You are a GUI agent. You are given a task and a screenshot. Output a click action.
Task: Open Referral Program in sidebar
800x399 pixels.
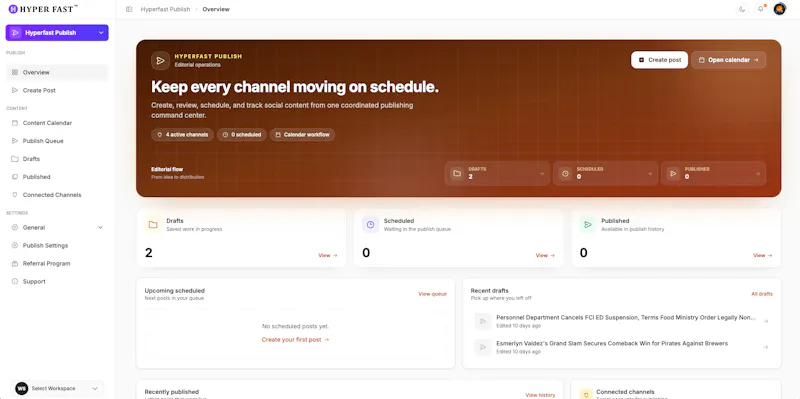click(57, 263)
